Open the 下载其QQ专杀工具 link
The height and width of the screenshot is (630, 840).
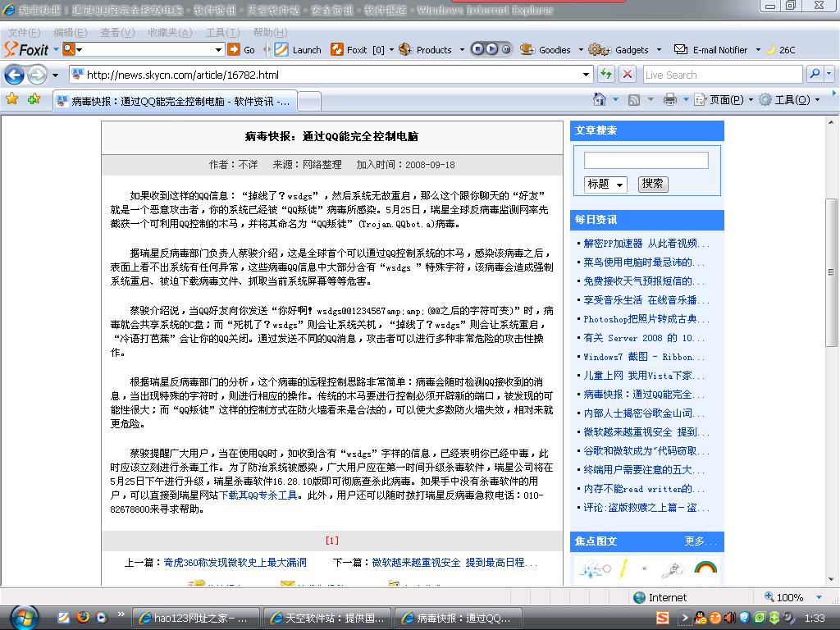point(258,495)
